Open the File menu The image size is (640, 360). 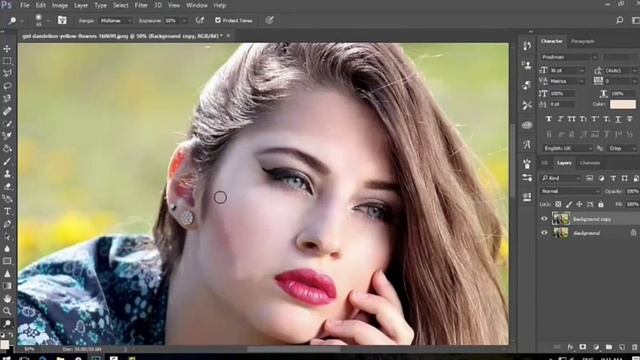click(x=25, y=5)
